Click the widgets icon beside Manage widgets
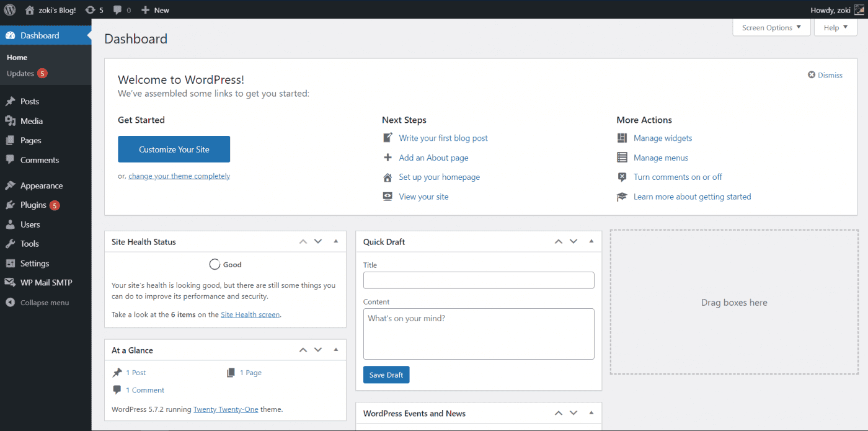The image size is (868, 431). pos(622,138)
